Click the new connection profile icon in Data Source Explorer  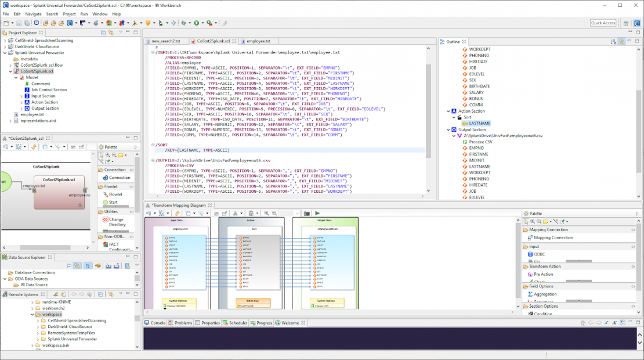pos(97,266)
